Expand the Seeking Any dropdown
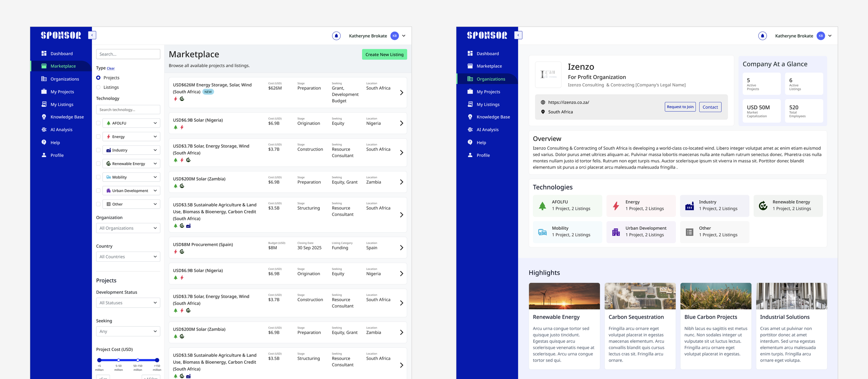 [x=128, y=331]
